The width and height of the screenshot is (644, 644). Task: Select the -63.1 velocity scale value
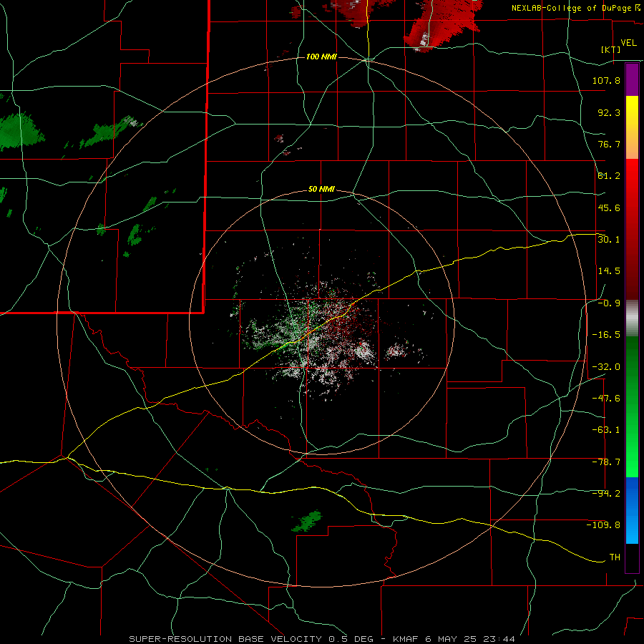pyautogui.click(x=606, y=430)
